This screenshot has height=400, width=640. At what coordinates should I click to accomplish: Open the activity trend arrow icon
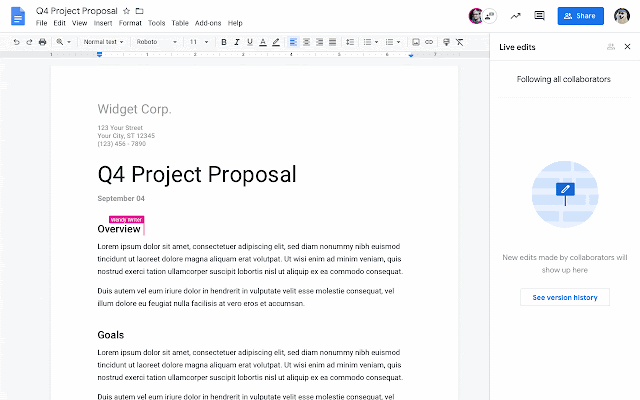pos(516,16)
